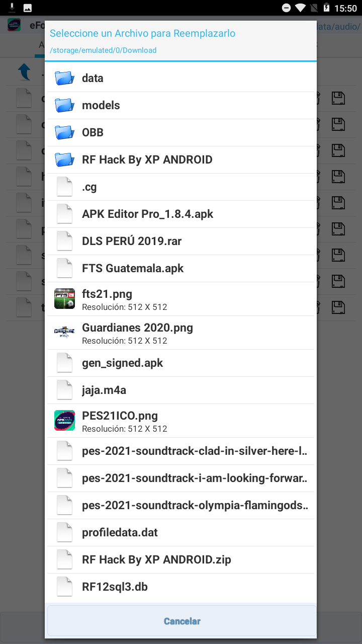Click 'profiledata.dat' file name

(x=120, y=533)
